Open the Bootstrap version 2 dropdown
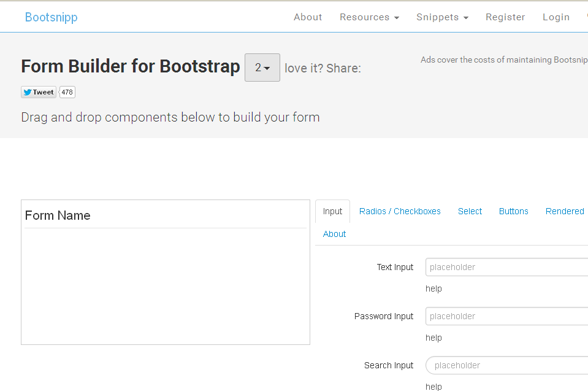The height and width of the screenshot is (391, 588). (x=262, y=68)
